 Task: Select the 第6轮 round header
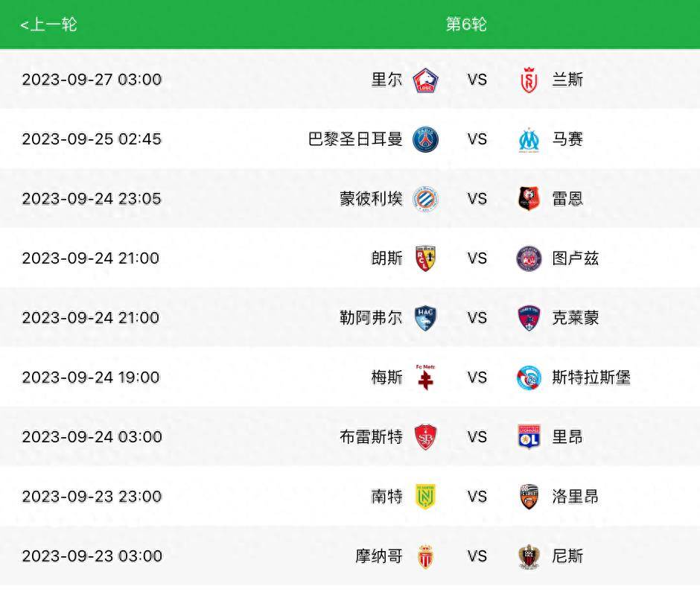coord(466,25)
